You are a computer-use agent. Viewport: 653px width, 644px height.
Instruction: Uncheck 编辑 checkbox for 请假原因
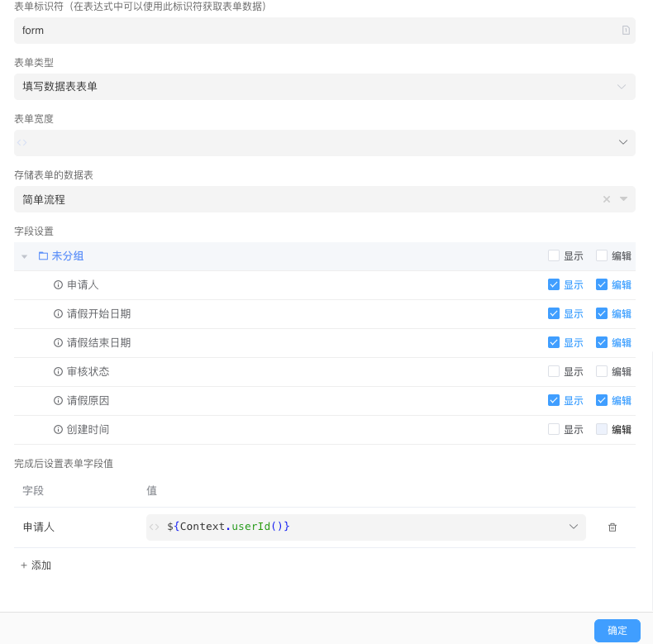[602, 401]
